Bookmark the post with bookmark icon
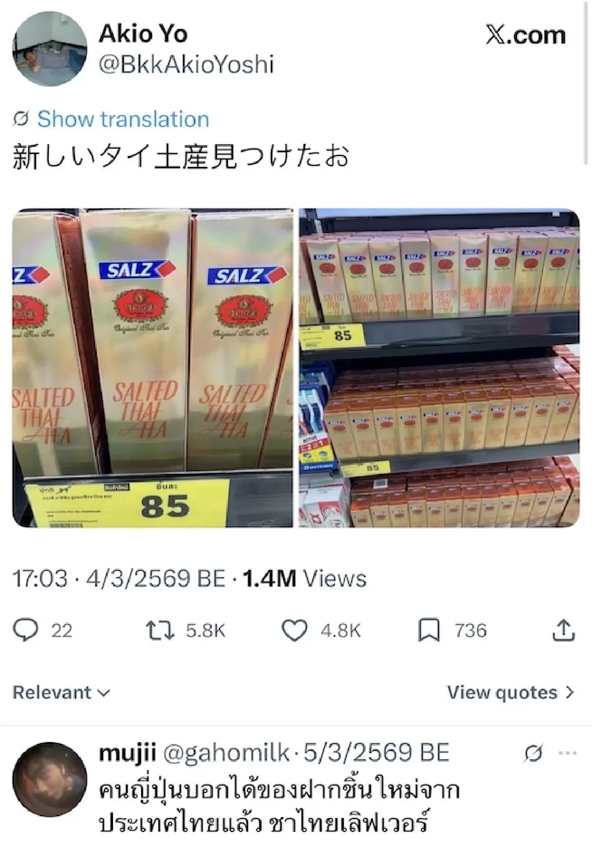The height and width of the screenshot is (868, 592). [x=429, y=631]
